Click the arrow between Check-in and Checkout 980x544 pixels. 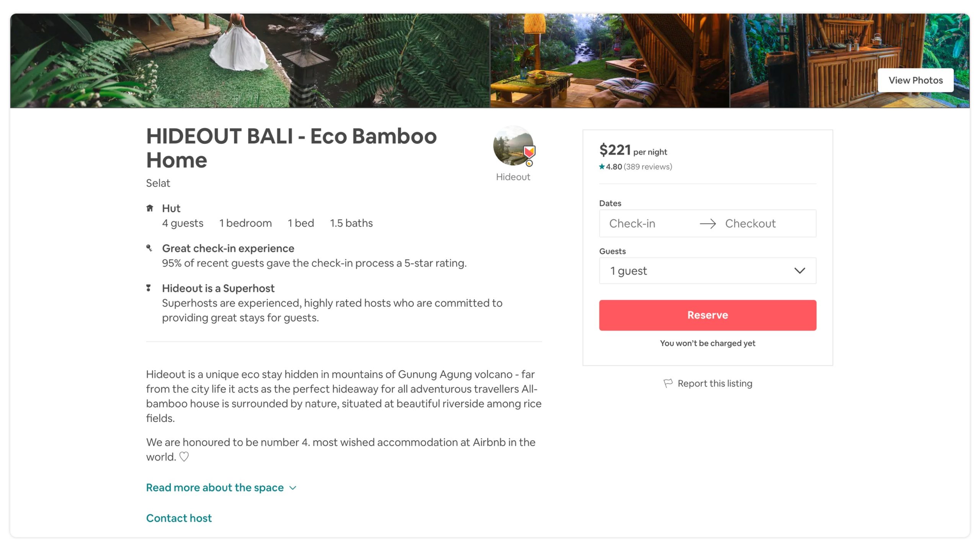(707, 223)
